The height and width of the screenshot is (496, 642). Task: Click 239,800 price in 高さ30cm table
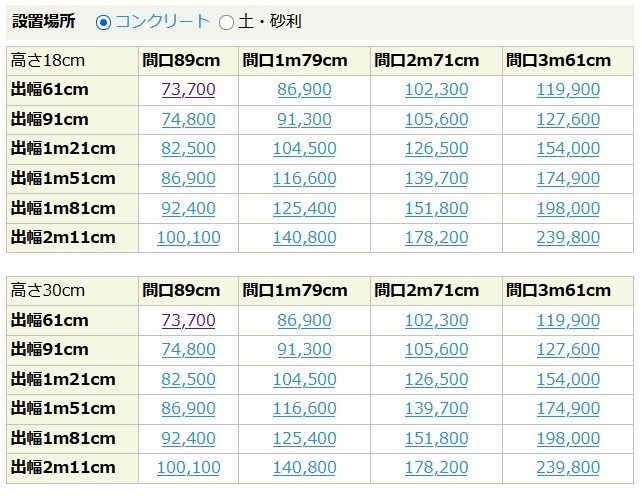click(x=568, y=467)
